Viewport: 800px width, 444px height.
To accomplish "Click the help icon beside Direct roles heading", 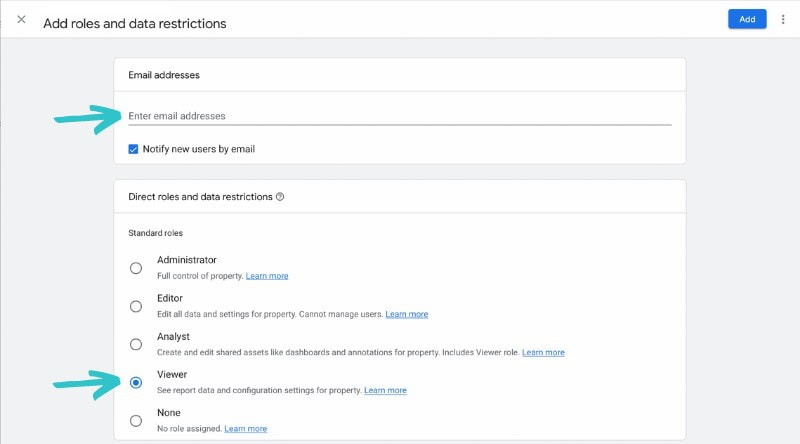I will click(x=280, y=197).
